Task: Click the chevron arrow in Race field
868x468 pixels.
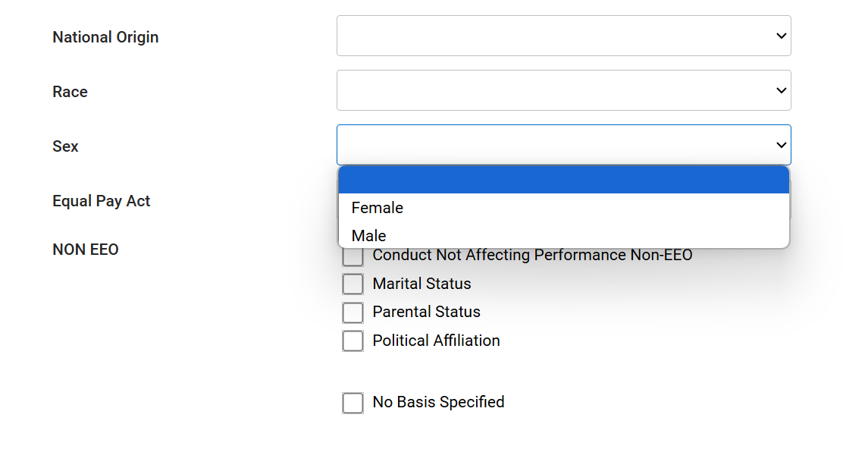Action: [x=782, y=90]
